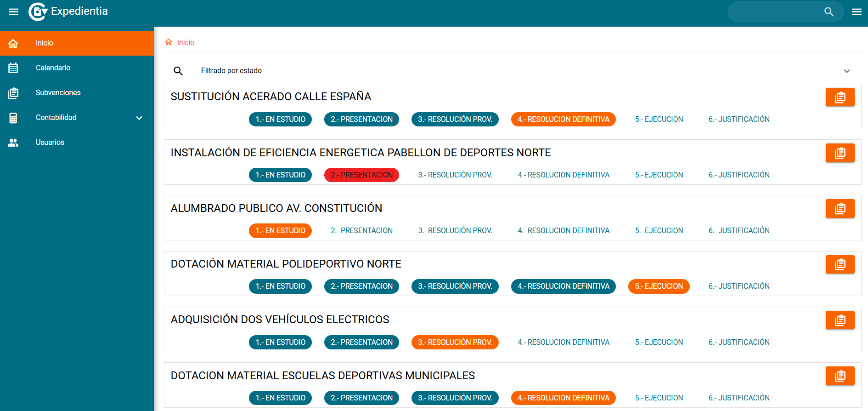Click the magnifier icon in top search box
The height and width of the screenshot is (411, 868).
[829, 12]
